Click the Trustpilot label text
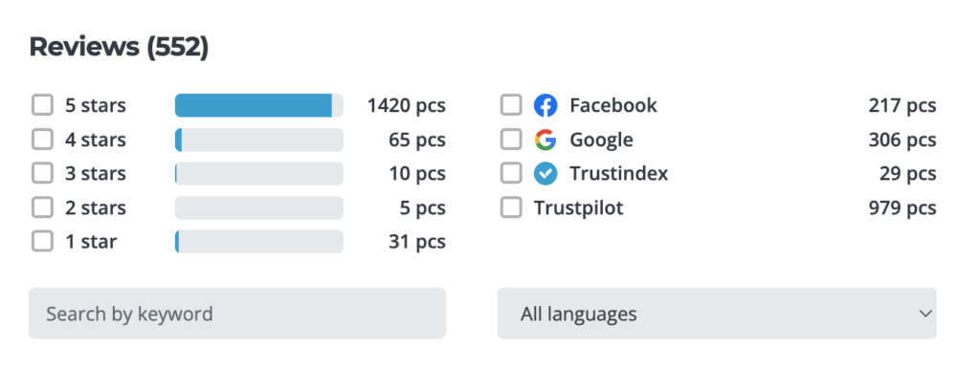 pos(578,207)
